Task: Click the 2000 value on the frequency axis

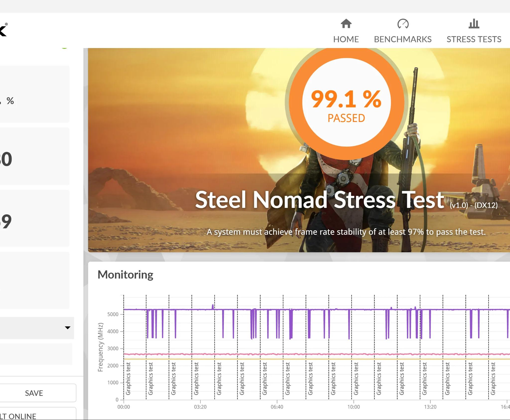Action: click(113, 365)
